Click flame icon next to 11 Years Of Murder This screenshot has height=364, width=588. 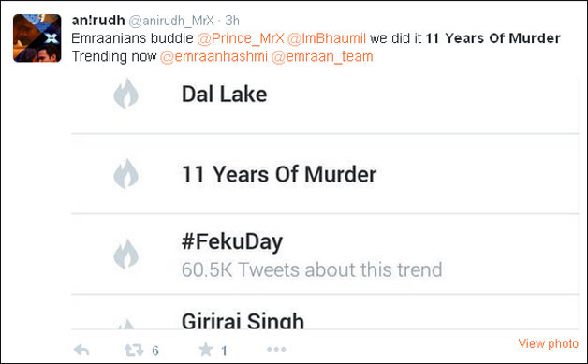pyautogui.click(x=126, y=173)
